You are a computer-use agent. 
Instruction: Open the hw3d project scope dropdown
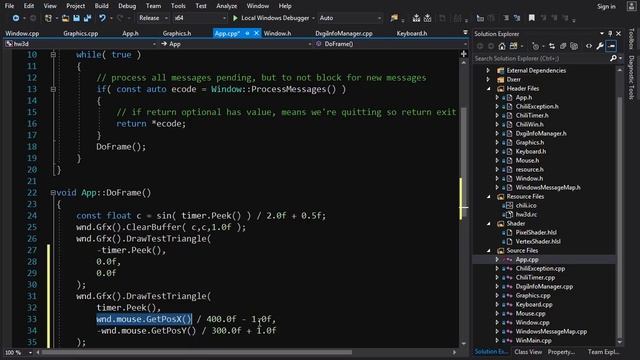pos(80,44)
